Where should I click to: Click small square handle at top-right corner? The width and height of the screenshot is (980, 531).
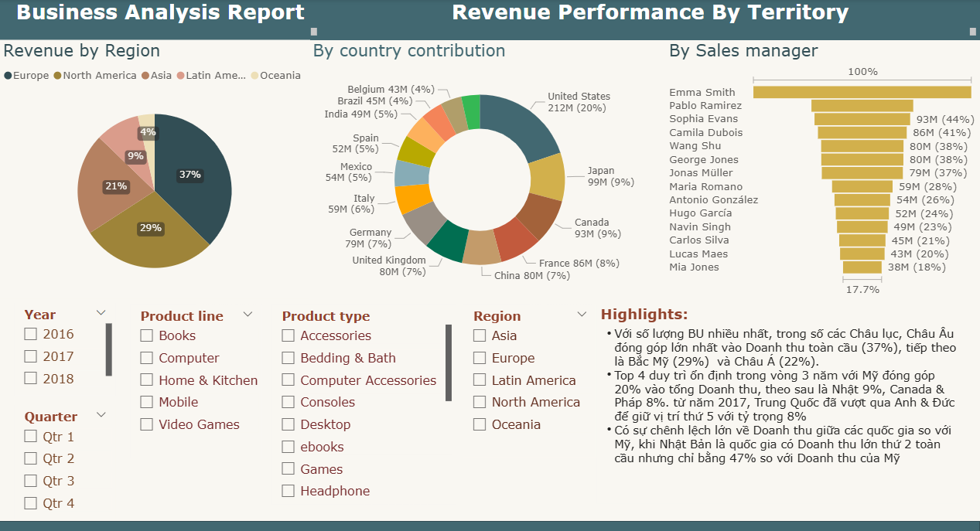[972, 32]
